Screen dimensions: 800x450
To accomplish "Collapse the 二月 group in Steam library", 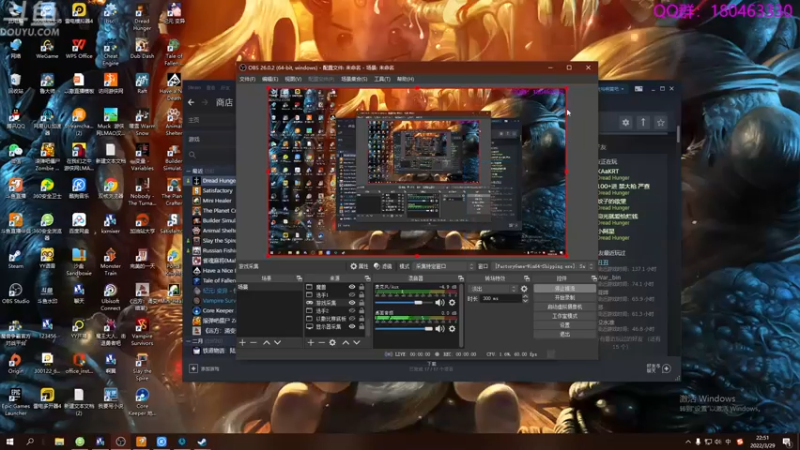I will pos(188,341).
